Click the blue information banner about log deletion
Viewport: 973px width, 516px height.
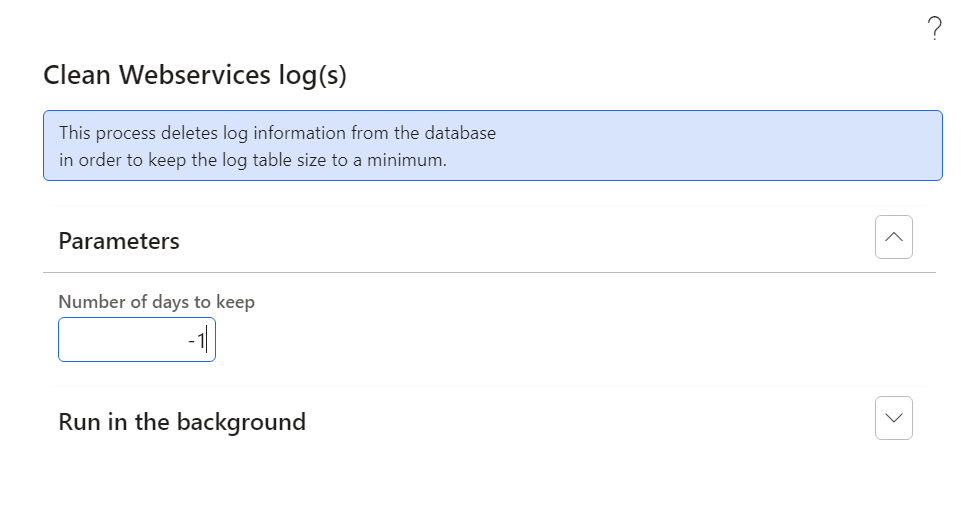pyautogui.click(x=493, y=146)
